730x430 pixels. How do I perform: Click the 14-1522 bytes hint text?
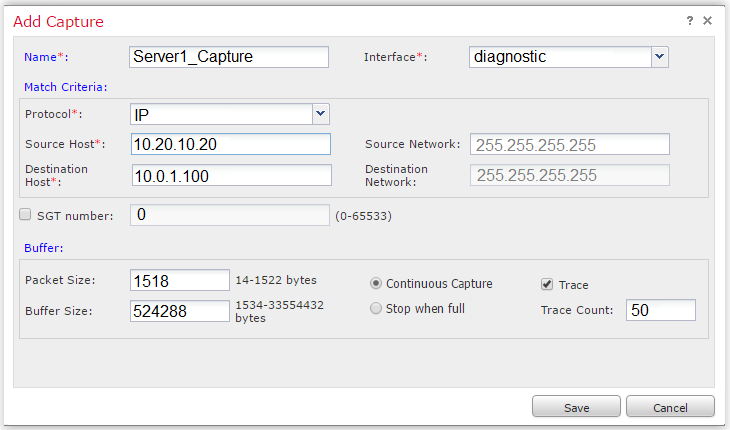[276, 280]
